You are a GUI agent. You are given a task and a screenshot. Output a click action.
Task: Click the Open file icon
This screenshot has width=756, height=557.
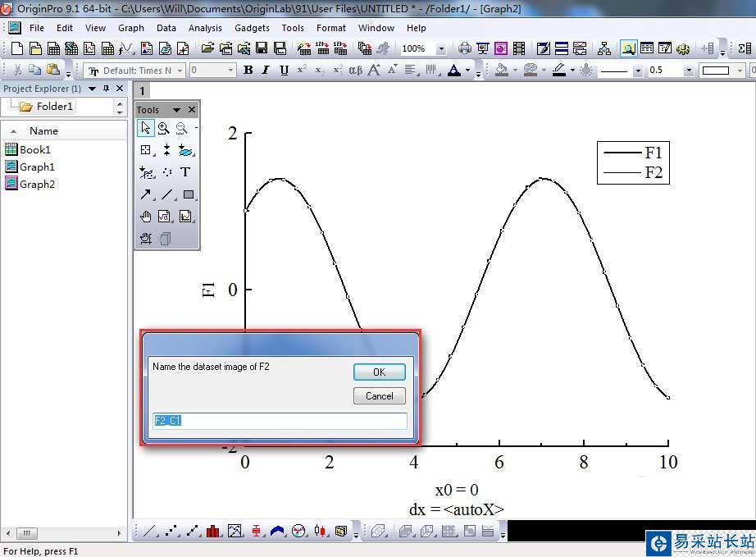point(207,48)
